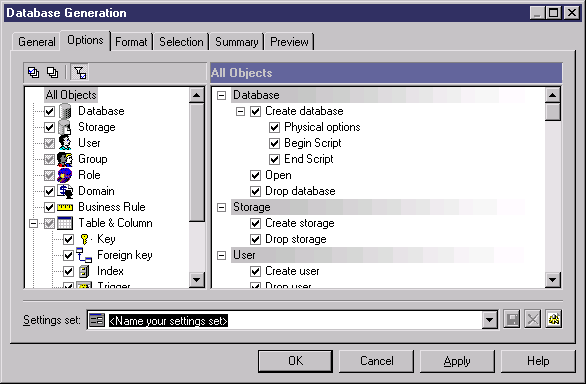Click the OK button
The height and width of the screenshot is (384, 586).
(295, 361)
